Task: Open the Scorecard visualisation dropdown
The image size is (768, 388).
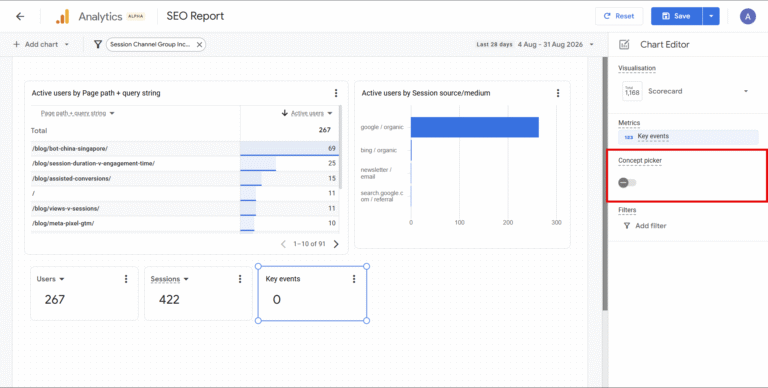Action: [x=746, y=92]
